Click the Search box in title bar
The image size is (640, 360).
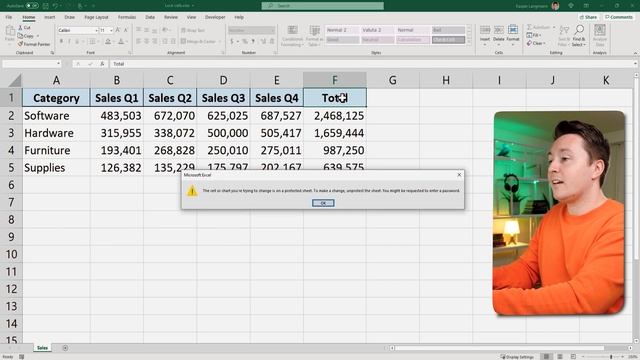tap(322, 6)
